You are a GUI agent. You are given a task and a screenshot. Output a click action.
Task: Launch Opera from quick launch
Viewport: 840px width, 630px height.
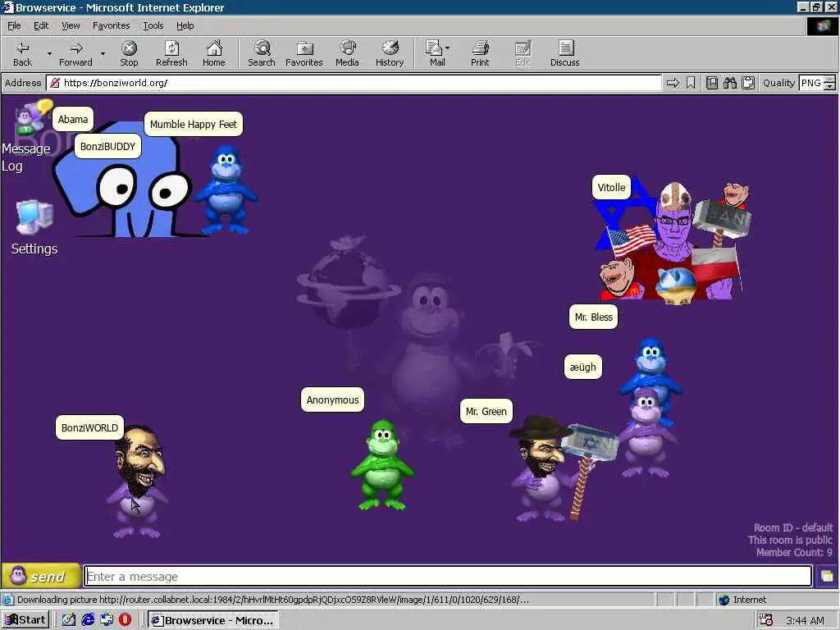[x=125, y=620]
